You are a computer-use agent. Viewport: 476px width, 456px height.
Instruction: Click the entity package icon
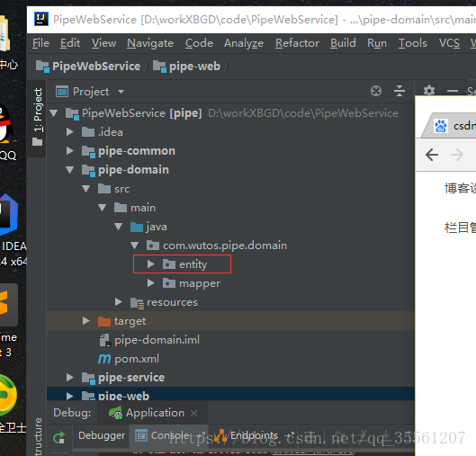pyautogui.click(x=169, y=264)
